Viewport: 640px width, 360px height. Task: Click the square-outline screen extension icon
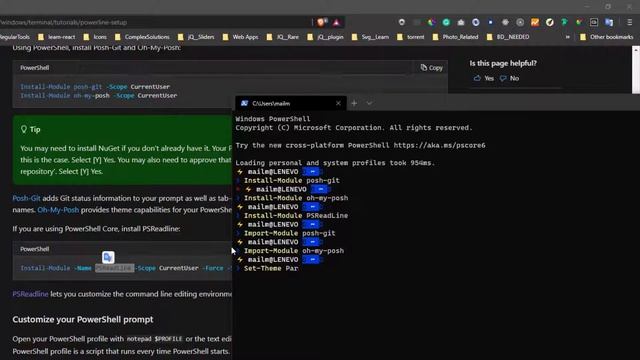click(594, 22)
